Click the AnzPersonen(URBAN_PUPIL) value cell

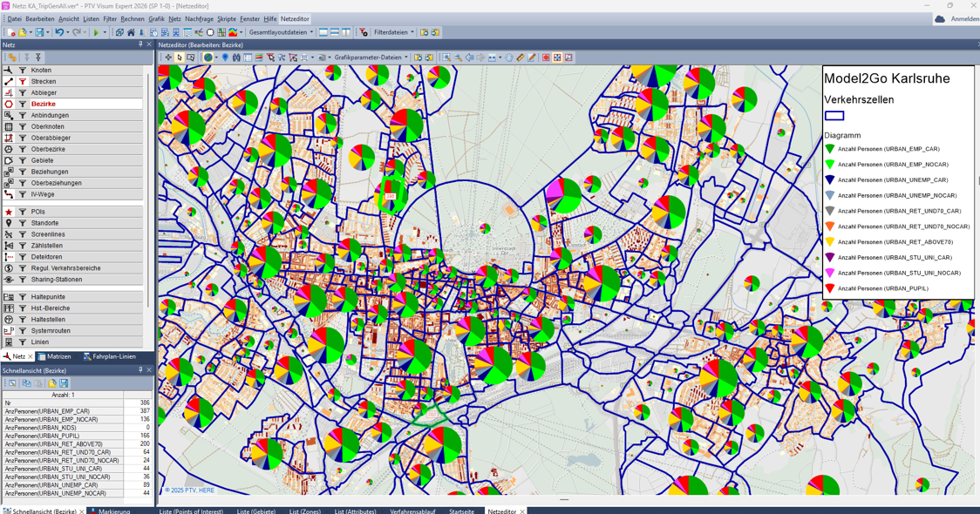[137, 436]
